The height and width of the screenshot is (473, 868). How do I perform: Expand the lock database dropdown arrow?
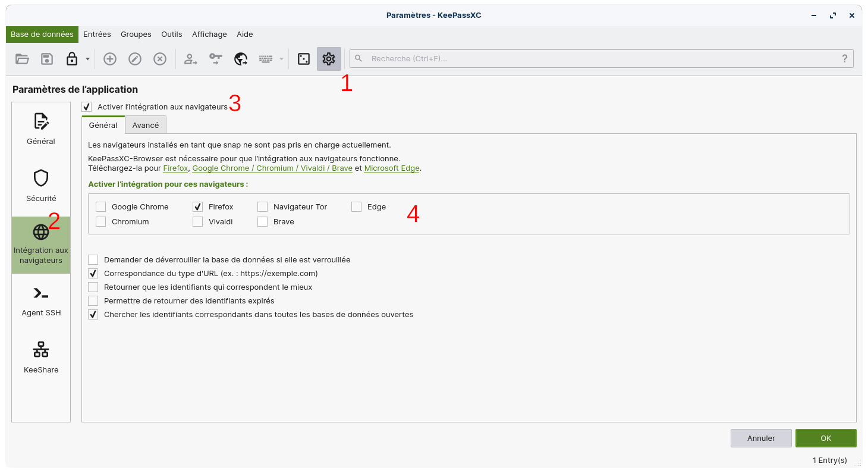coord(87,59)
